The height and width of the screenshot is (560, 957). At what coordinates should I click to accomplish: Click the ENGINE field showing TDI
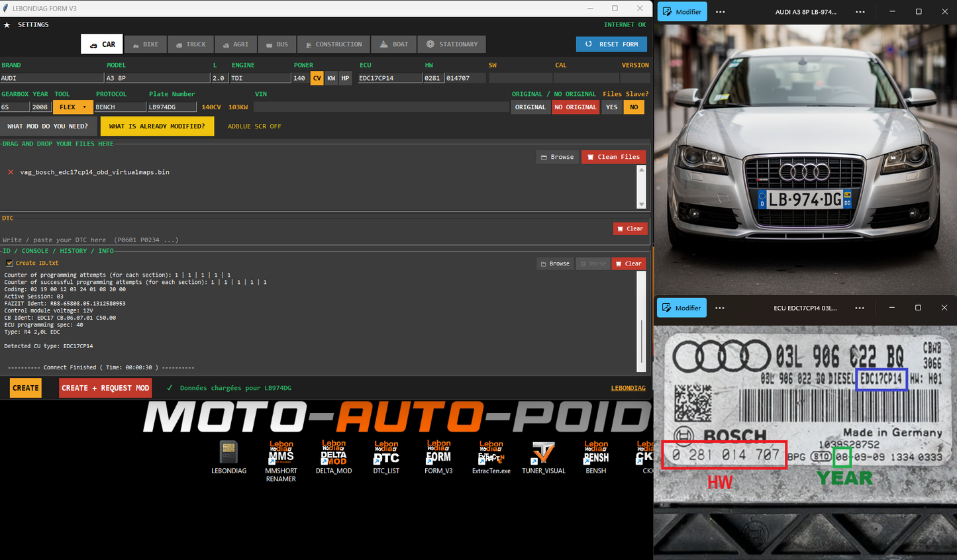[260, 78]
